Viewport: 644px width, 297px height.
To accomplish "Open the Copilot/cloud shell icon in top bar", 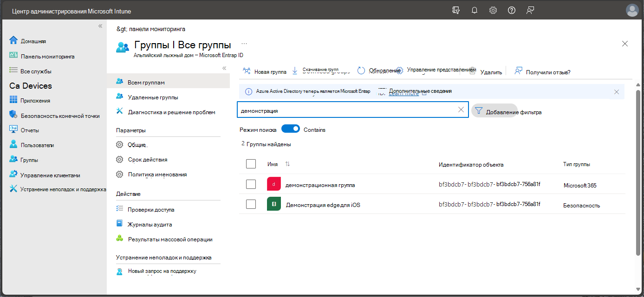I will [455, 10].
